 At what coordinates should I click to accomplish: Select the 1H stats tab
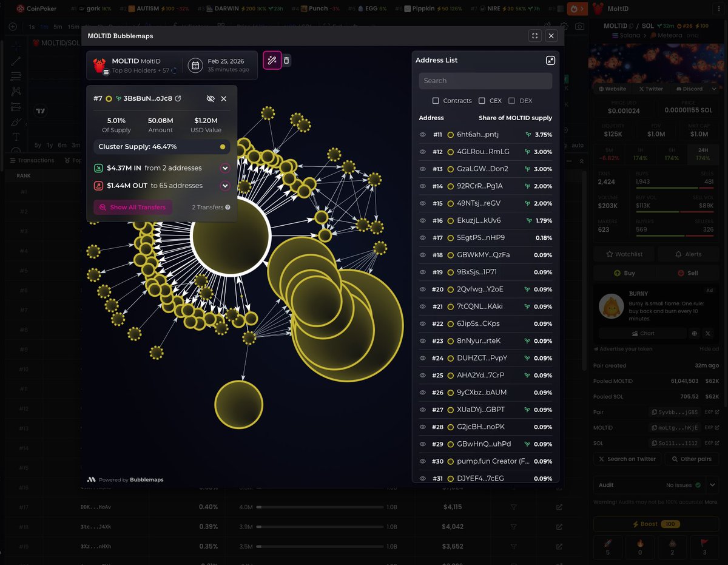point(640,154)
